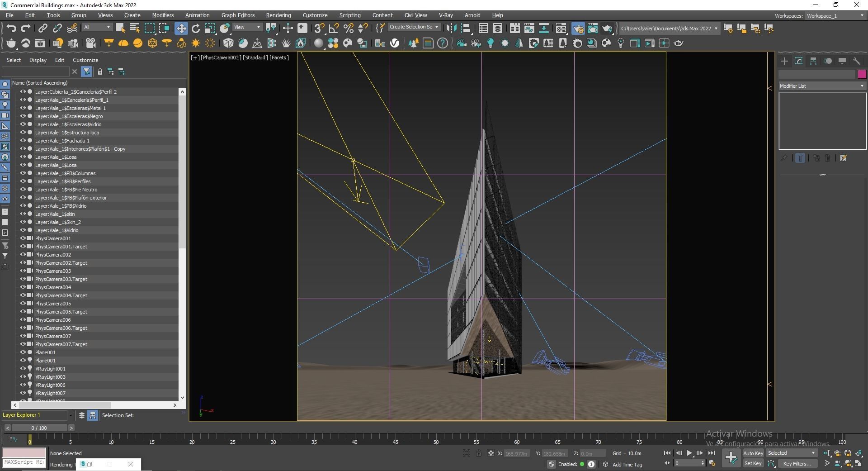Toggle visibility of Plane001 first row

23,352
